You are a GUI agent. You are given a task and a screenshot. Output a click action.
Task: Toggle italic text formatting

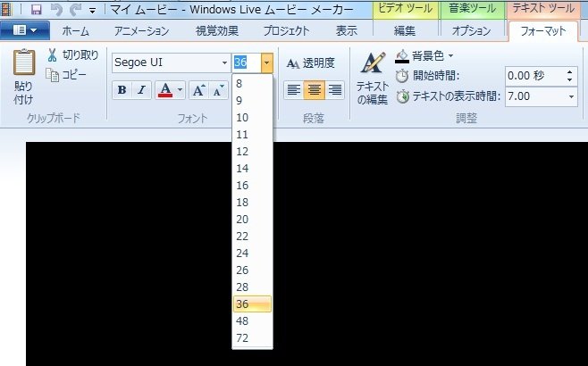pos(141,90)
